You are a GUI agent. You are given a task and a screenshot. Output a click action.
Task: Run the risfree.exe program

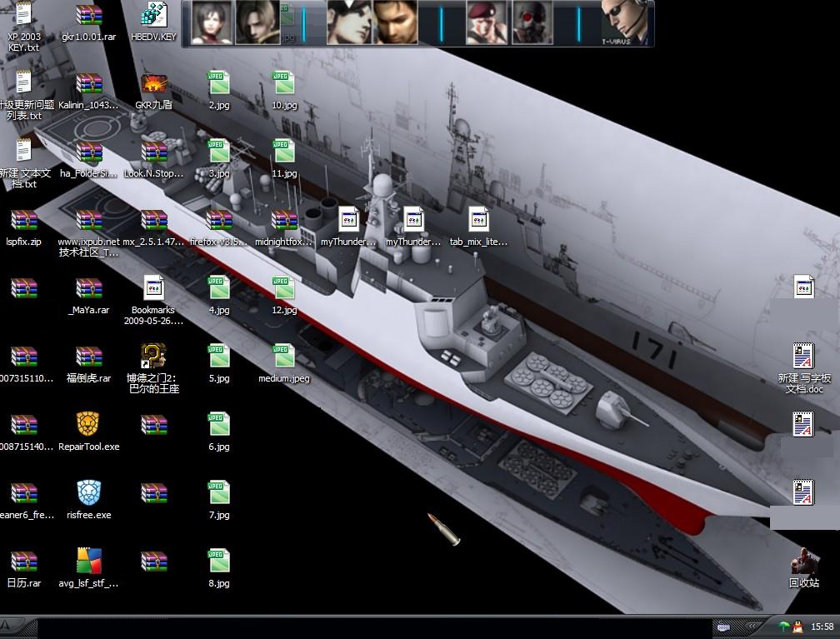click(89, 501)
